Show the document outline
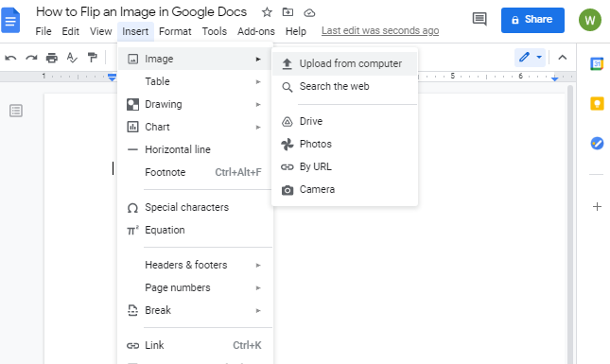The image size is (610, 364). tap(16, 111)
